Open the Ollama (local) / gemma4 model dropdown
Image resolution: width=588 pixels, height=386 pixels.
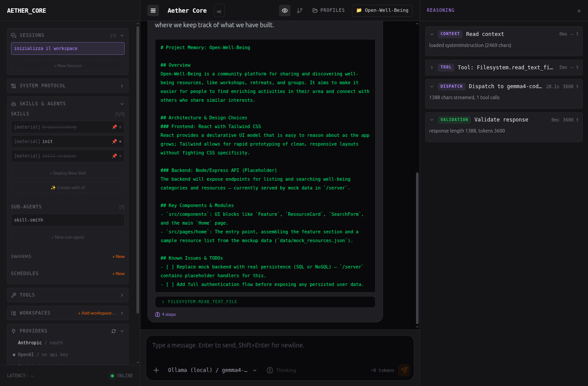212,370
